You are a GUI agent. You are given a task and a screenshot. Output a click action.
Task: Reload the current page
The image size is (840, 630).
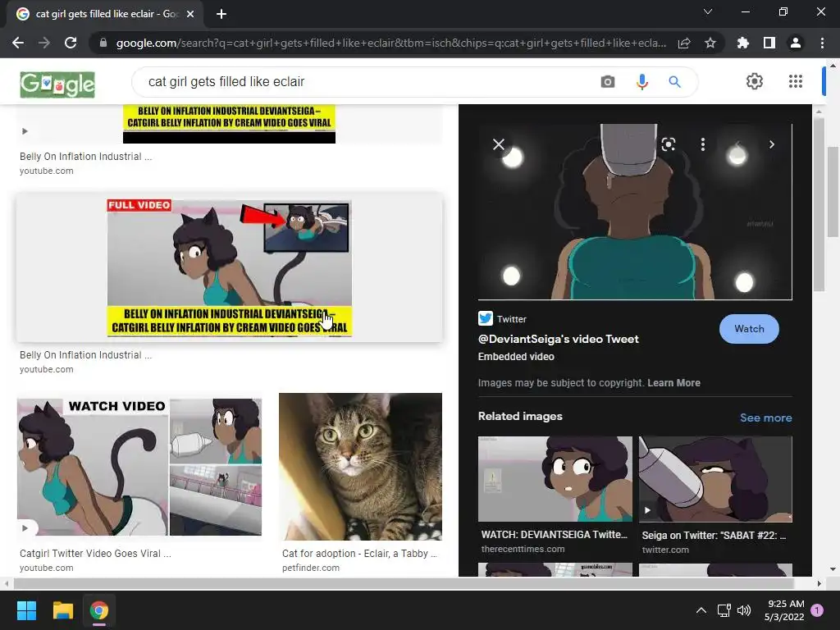coord(71,43)
